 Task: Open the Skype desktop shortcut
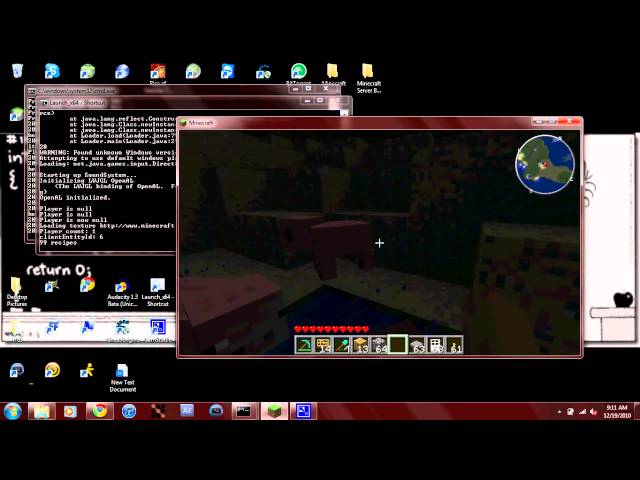coord(52,71)
